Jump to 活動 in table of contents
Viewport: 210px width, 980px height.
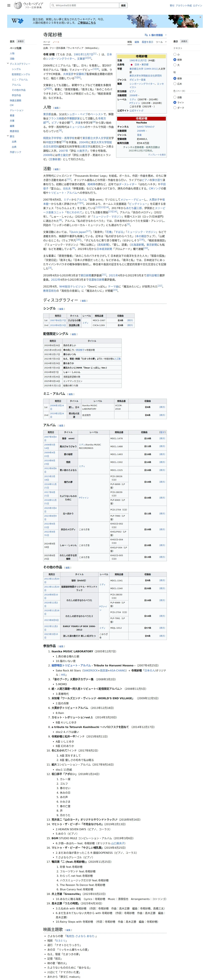coord(12,59)
